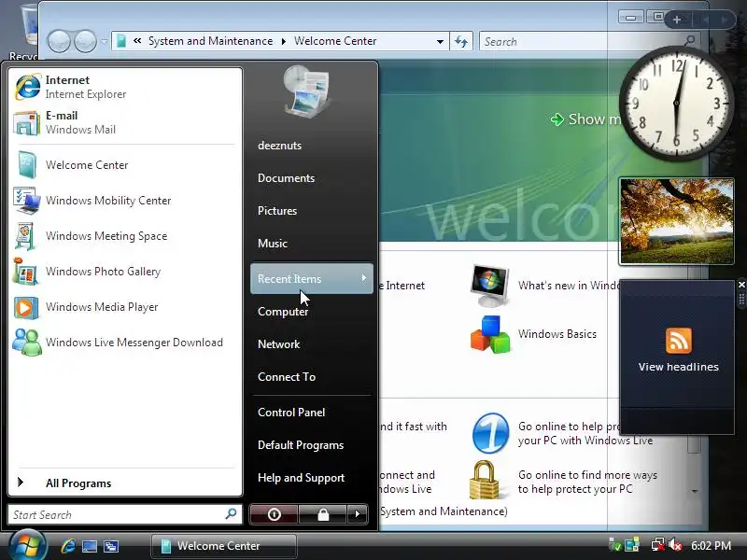Open Go online to help protect your PC with Windows Live item

coord(562,433)
